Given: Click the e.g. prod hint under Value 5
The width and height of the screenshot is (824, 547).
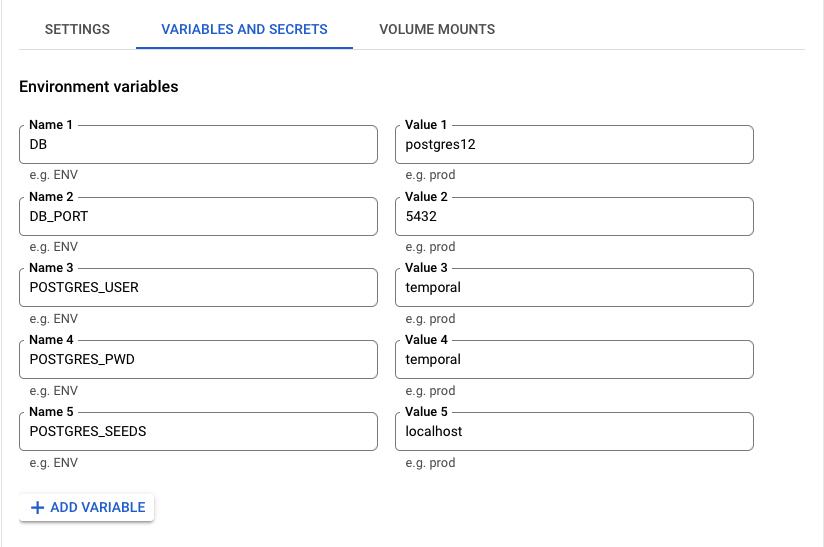Looking at the screenshot, I should coord(430,463).
